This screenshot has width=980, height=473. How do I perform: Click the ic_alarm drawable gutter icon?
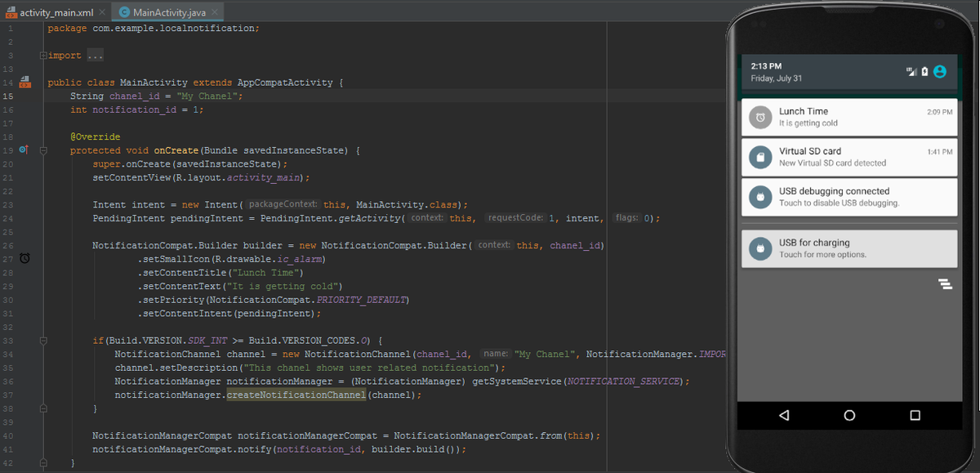[24, 259]
